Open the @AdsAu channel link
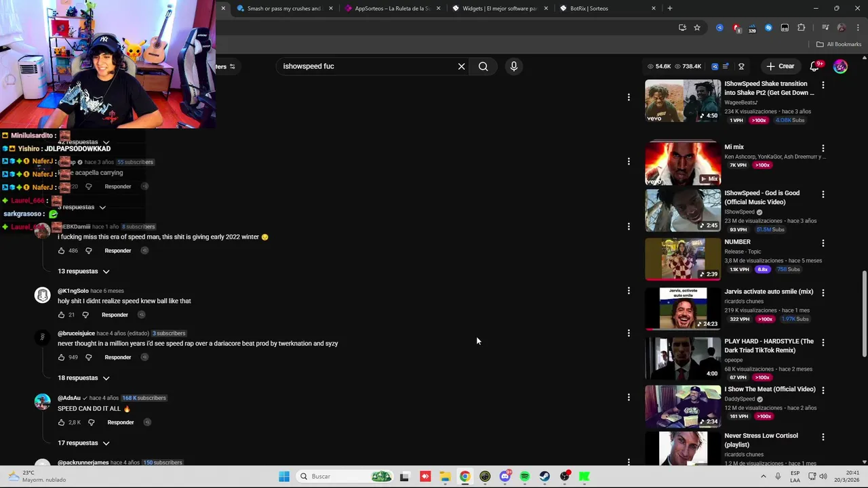Image resolution: width=868 pixels, height=488 pixels. [x=69, y=398]
